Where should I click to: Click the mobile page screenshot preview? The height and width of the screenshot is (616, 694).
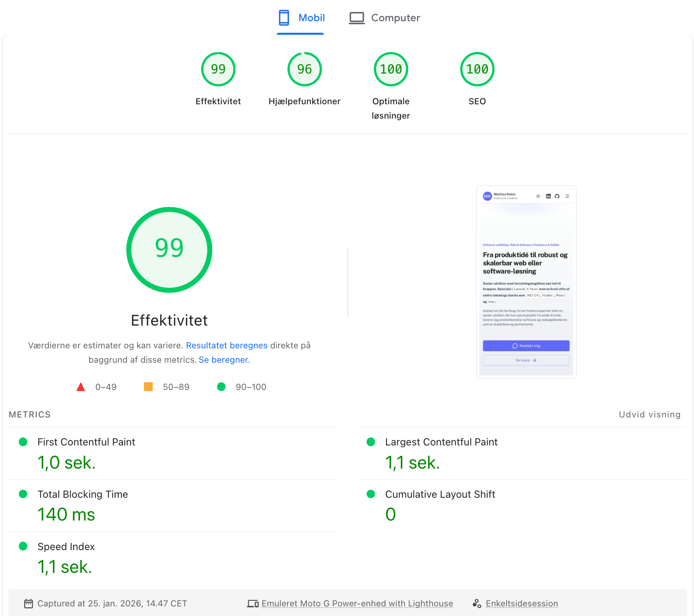(x=526, y=281)
